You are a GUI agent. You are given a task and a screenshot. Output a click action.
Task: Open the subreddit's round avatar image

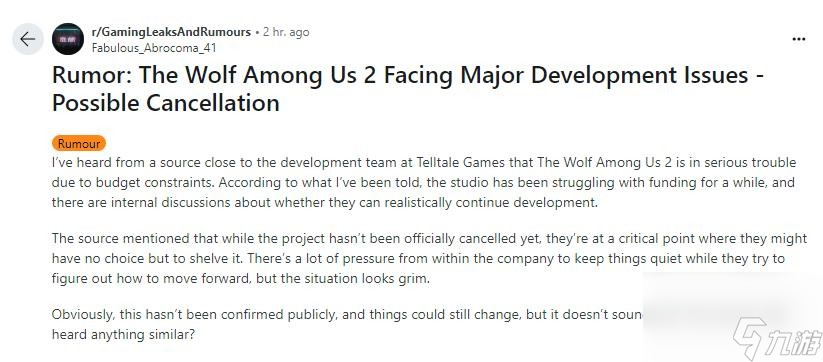coord(68,39)
